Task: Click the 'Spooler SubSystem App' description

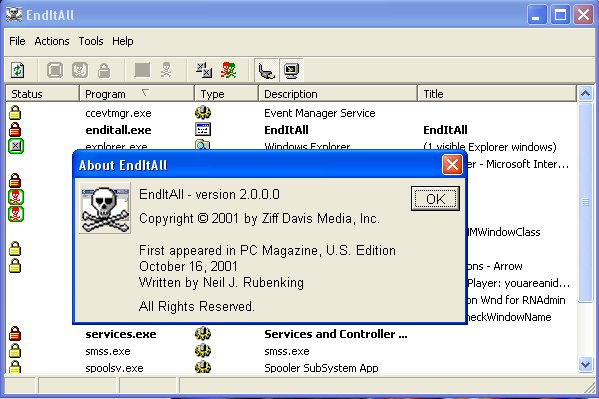Action: coord(321,368)
